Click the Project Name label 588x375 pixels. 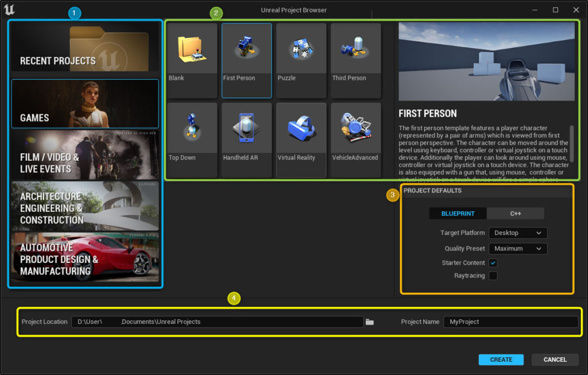420,322
